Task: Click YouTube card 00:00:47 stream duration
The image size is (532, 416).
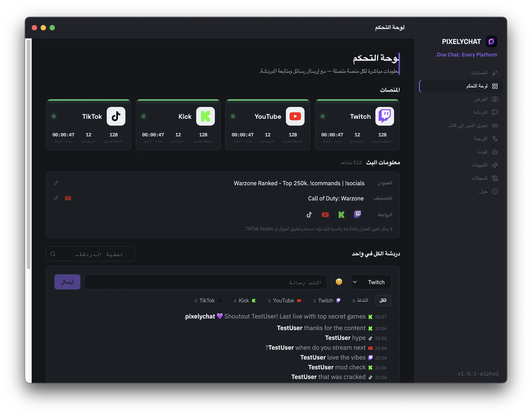Action: pos(243,135)
